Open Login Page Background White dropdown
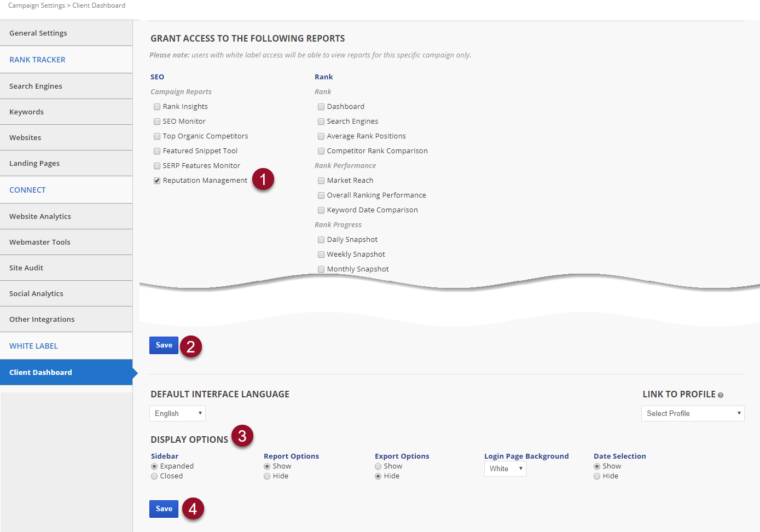Image resolution: width=760 pixels, height=532 pixels. coord(504,469)
